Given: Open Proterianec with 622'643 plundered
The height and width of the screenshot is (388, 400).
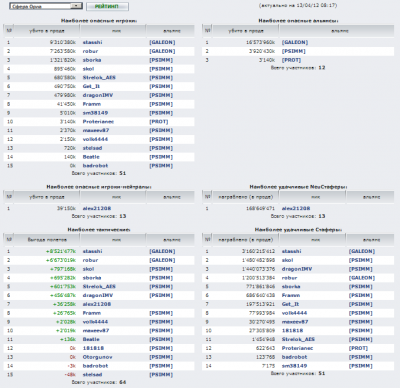Looking at the screenshot, I should (297, 348).
